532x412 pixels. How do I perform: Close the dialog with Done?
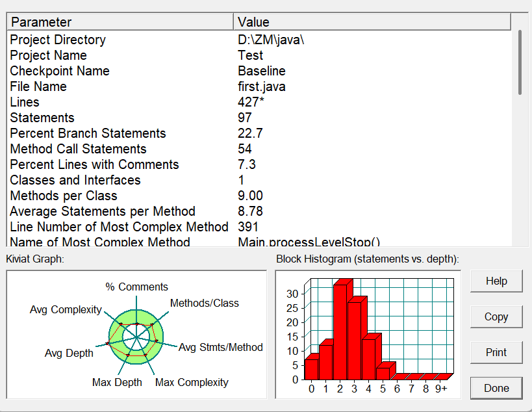pyautogui.click(x=496, y=388)
